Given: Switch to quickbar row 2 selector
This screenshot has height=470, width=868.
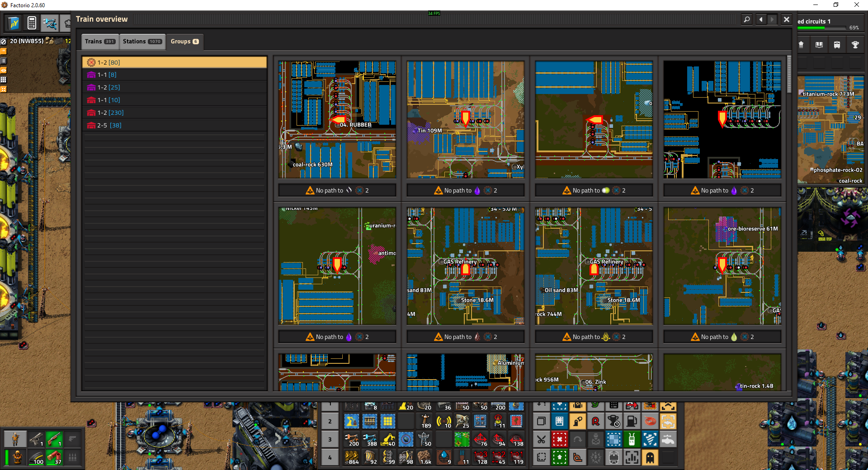Looking at the screenshot, I should (x=330, y=421).
